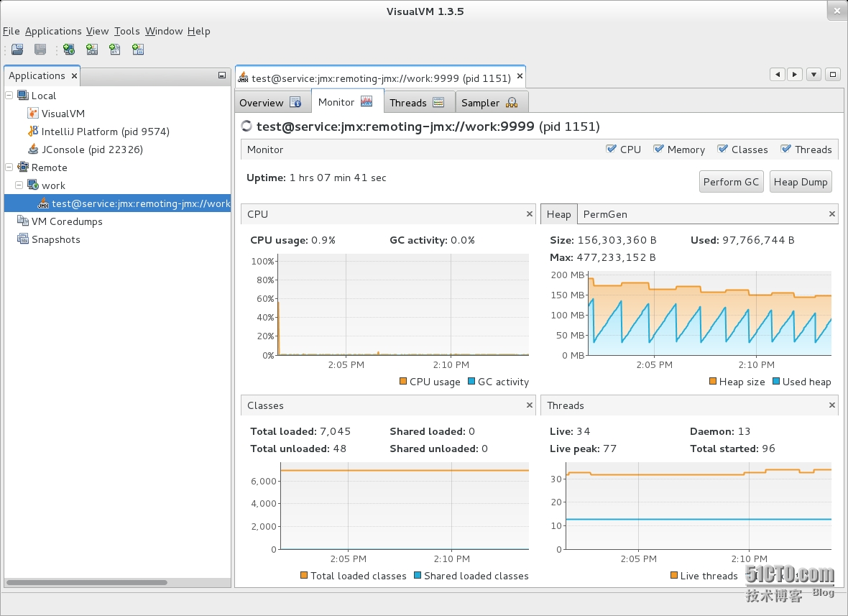Switch to the PermGen memory tab
848x616 pixels.
pos(605,214)
